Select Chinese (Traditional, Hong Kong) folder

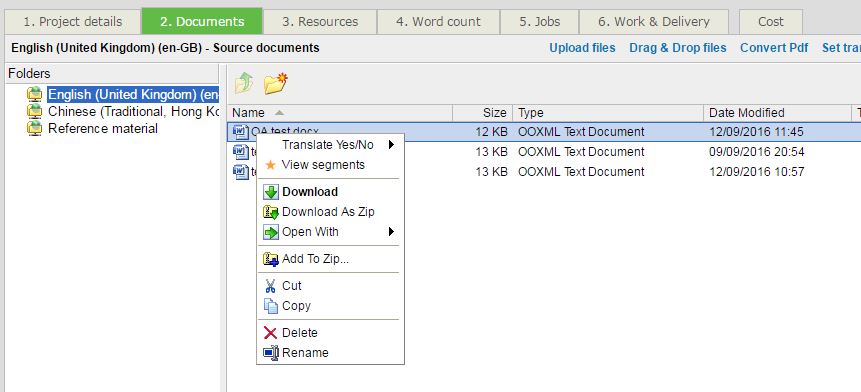coord(133,111)
